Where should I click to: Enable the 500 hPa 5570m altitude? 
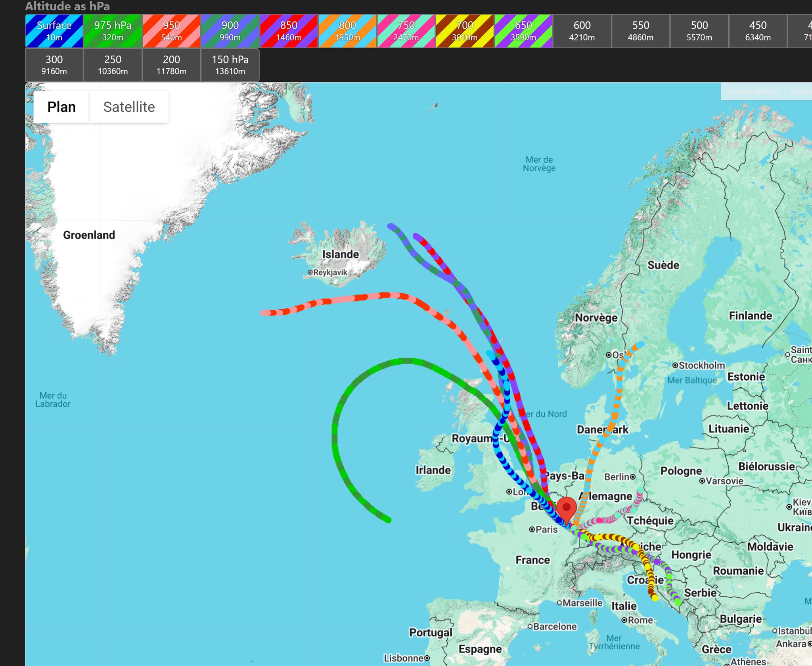click(699, 31)
